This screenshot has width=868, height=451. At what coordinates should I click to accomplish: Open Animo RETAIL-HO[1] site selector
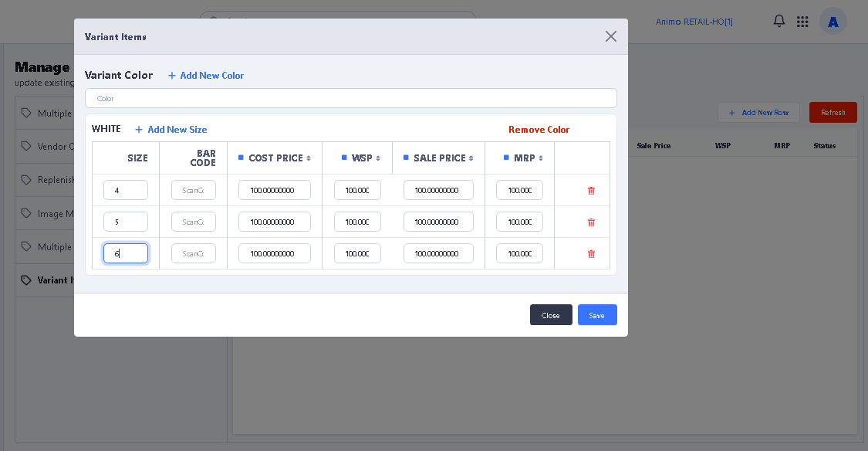(x=694, y=22)
